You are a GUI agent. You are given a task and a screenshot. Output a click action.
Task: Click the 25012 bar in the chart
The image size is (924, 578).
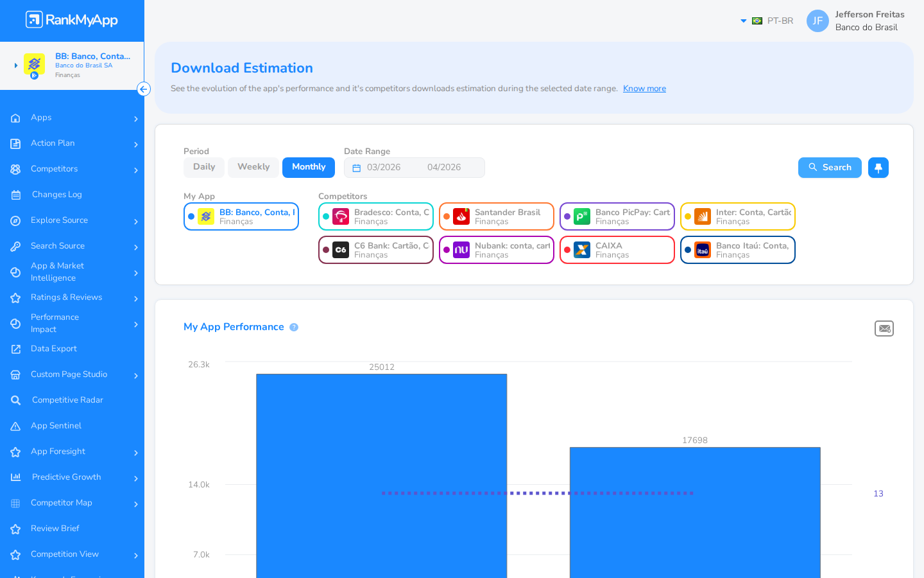(382, 476)
